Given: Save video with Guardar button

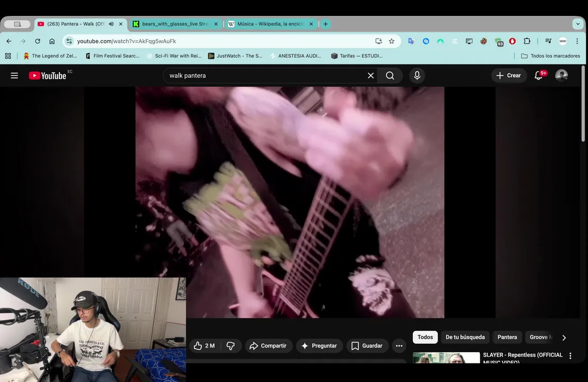Looking at the screenshot, I should click(367, 346).
